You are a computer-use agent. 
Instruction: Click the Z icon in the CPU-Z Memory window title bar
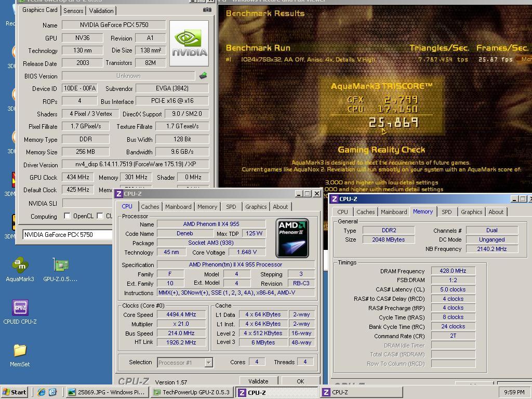coord(335,199)
